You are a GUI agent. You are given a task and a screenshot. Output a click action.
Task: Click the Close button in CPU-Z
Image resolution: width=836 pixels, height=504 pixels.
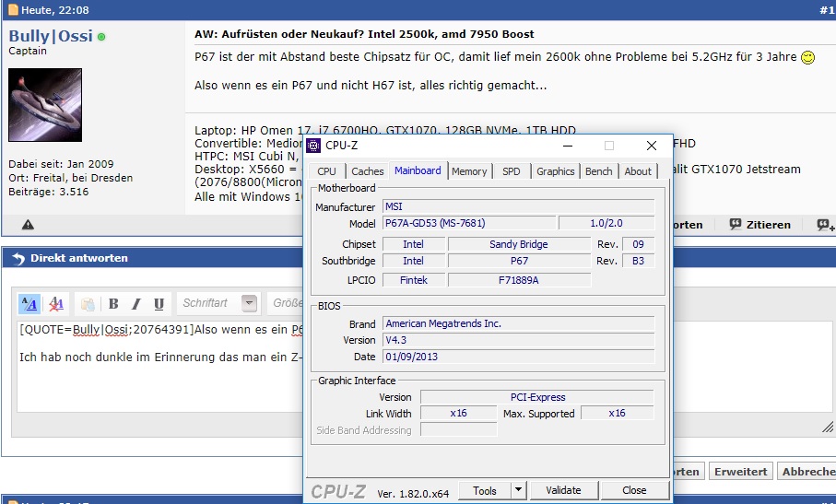coord(634,490)
